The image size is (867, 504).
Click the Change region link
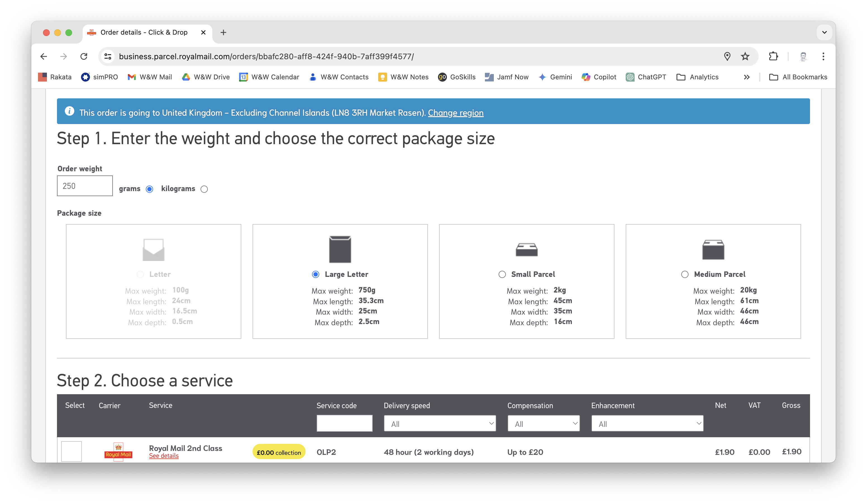point(456,113)
